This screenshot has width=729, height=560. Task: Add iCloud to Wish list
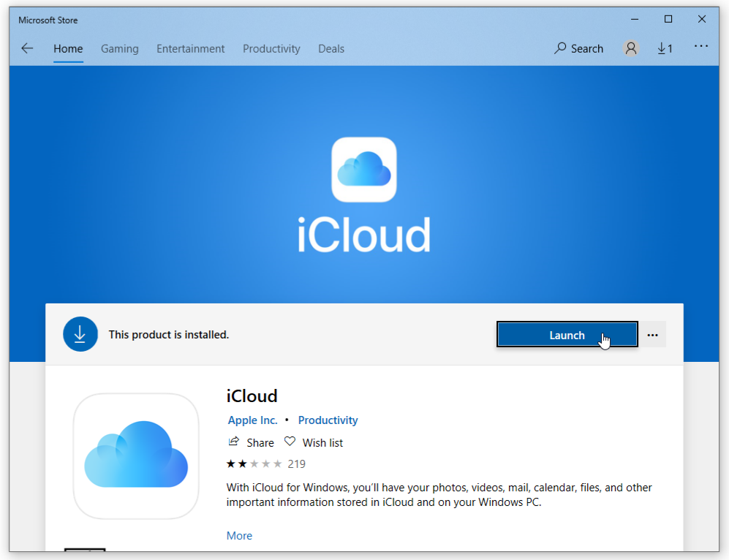coord(314,442)
